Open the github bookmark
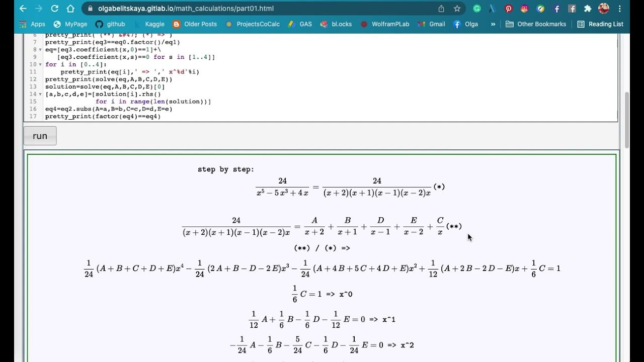The width and height of the screenshot is (644, 362). point(110,24)
